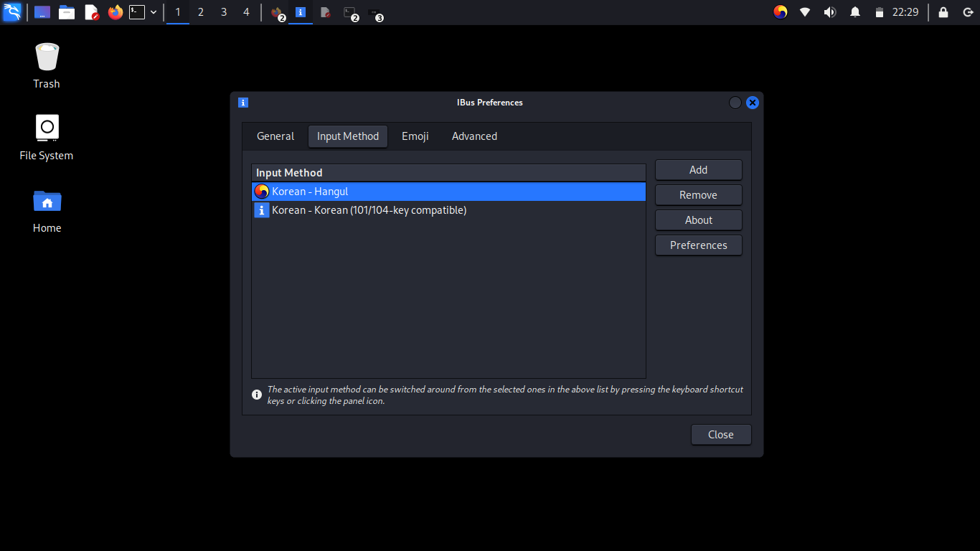The height and width of the screenshot is (551, 980).
Task: Select Korean - Korean (101/104-key compatible) row
Action: coord(449,210)
